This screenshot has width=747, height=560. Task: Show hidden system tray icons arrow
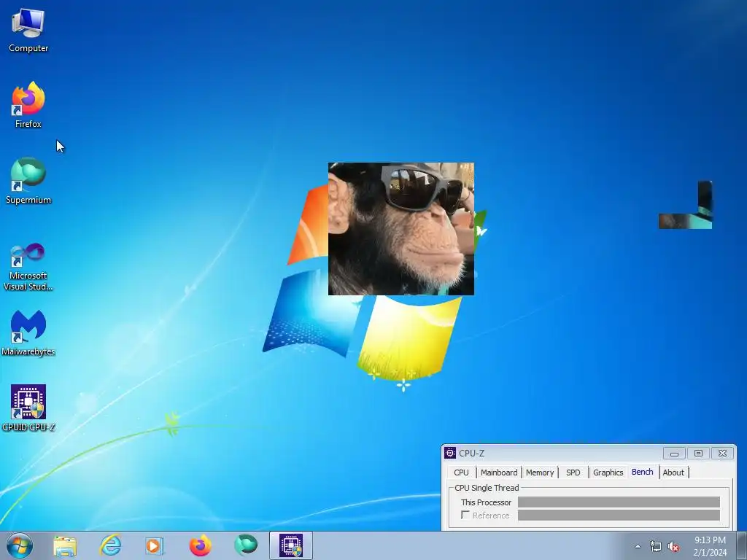pyautogui.click(x=638, y=546)
